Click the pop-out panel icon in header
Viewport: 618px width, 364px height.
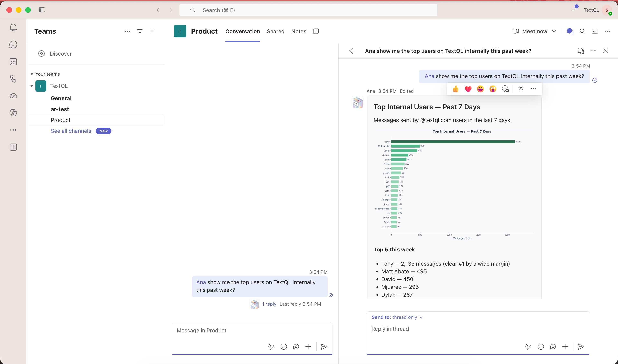click(x=595, y=31)
